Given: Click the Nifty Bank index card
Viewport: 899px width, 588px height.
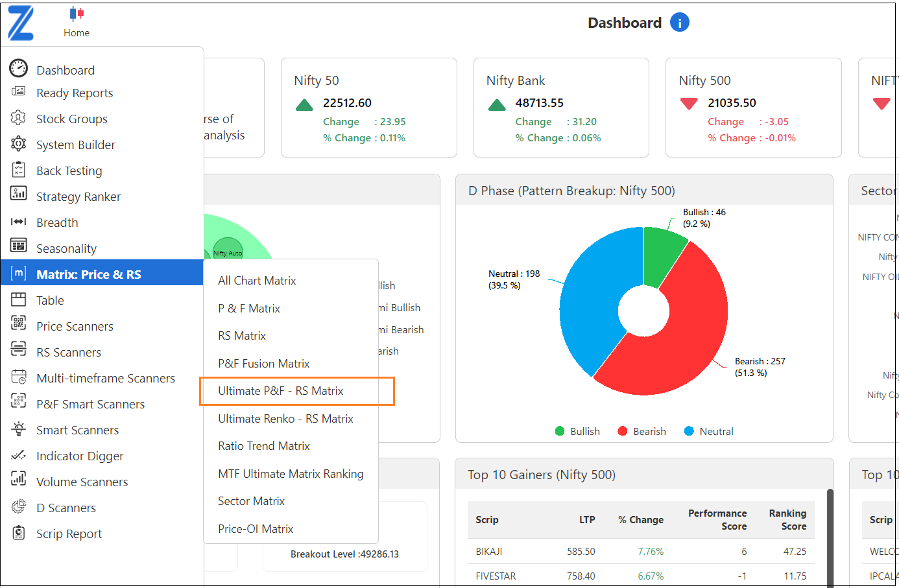Looking at the screenshot, I should 561,108.
